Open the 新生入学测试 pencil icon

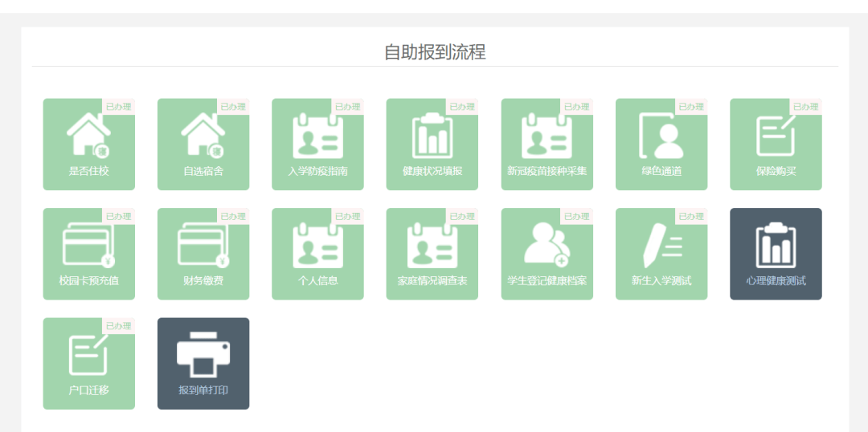coord(661,245)
